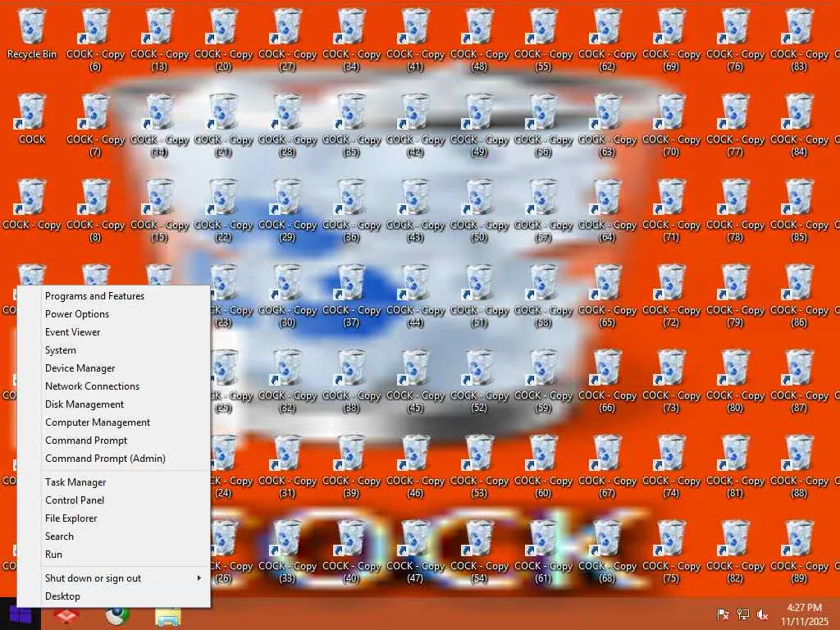Open Computer Management from the menu
840x630 pixels.
coord(114,422)
